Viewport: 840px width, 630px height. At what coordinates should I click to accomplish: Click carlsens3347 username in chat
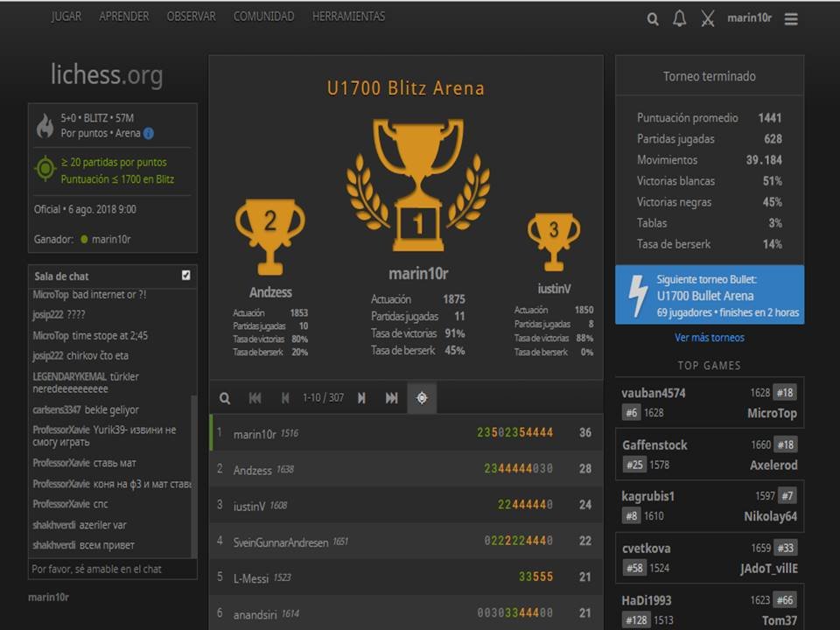[x=56, y=409]
